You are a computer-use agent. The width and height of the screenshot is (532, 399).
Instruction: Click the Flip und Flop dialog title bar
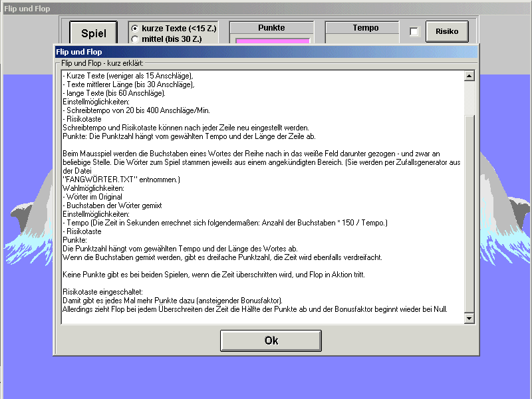click(266, 51)
